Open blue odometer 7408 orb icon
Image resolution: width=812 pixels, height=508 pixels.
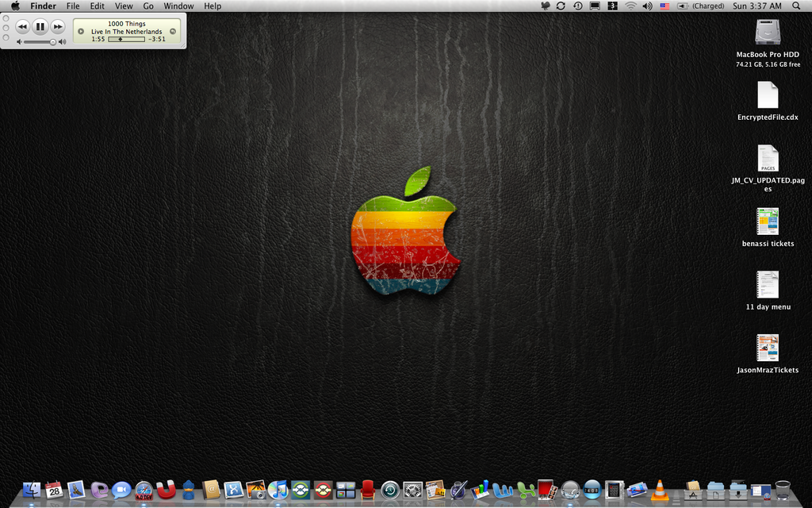tap(592, 490)
